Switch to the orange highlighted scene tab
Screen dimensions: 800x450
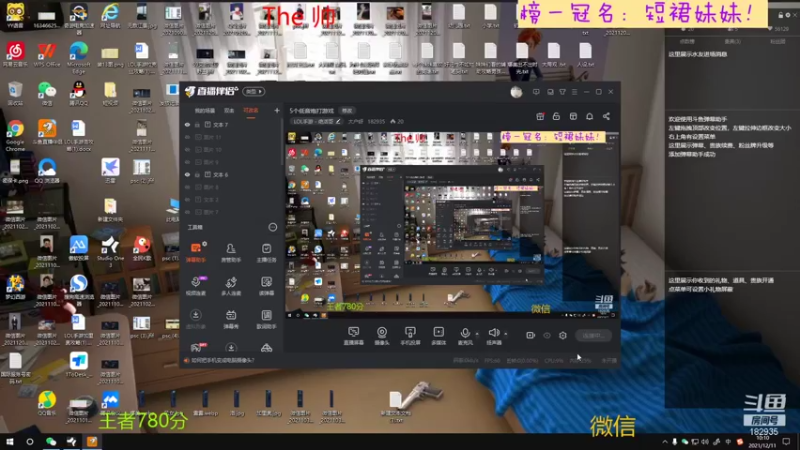coord(251,111)
